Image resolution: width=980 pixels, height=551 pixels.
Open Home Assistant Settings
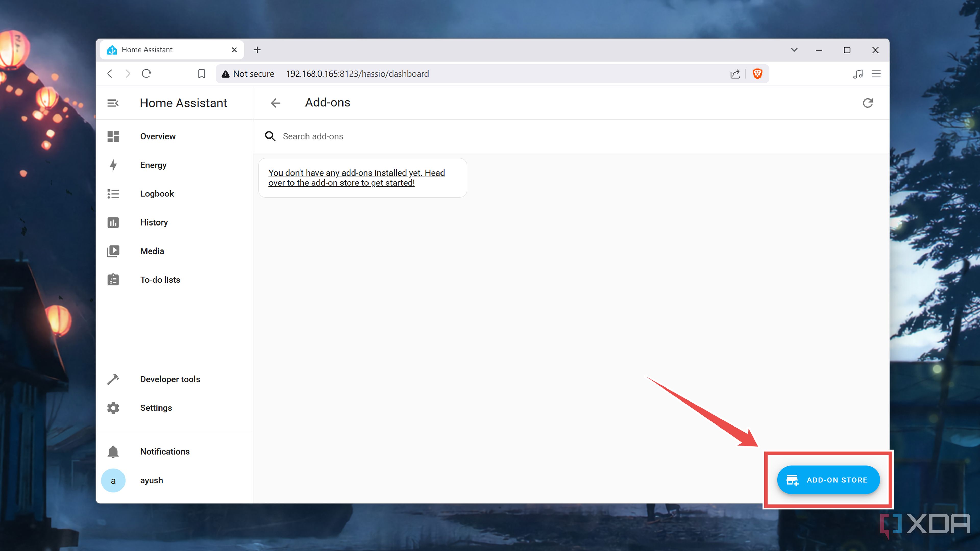click(156, 407)
